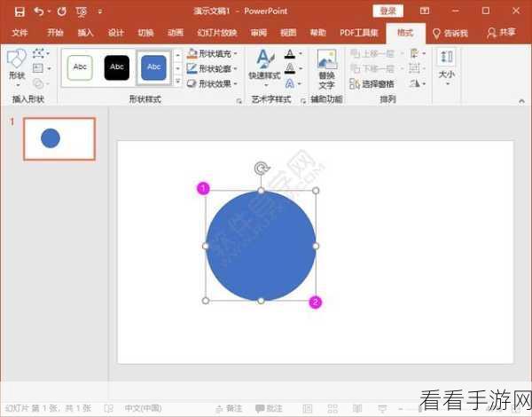The width and height of the screenshot is (532, 417).
Task: Open the 大小 size options
Action: tap(447, 67)
